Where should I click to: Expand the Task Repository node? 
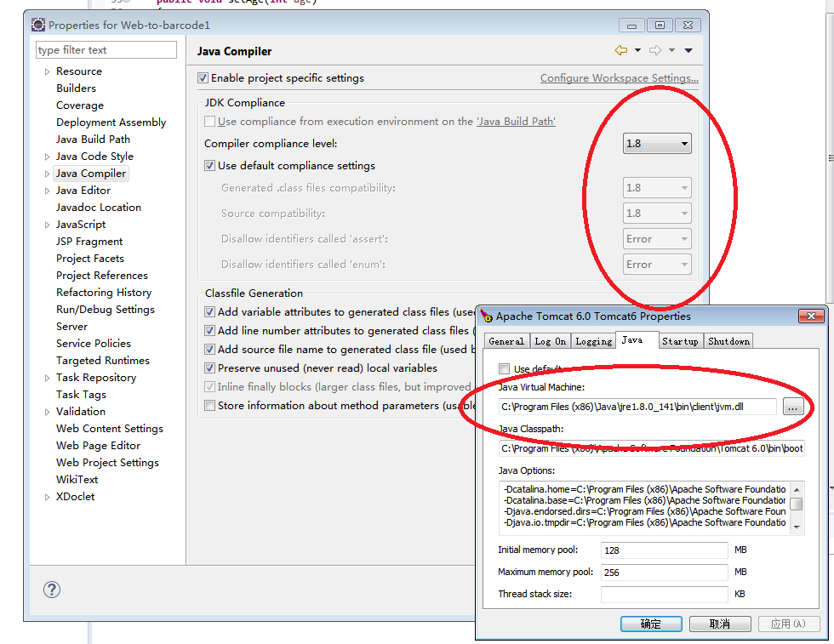[x=47, y=378]
